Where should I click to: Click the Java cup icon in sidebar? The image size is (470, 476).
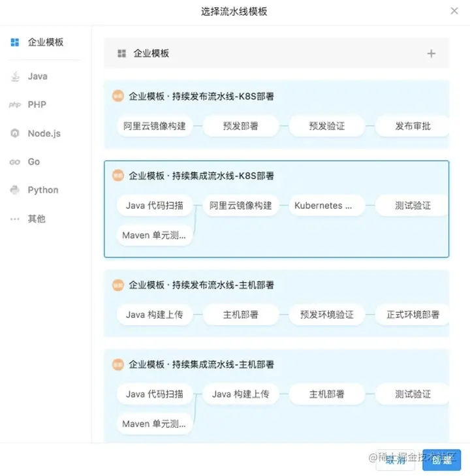coord(14,76)
